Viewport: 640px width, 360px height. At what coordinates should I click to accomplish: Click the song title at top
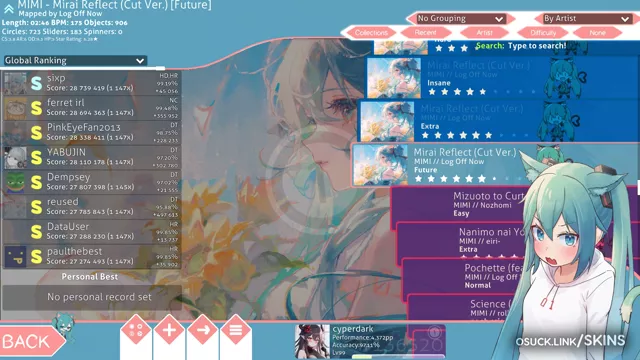[114, 5]
